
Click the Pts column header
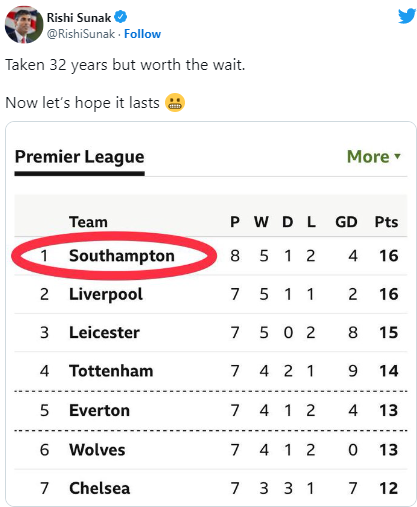(x=386, y=222)
